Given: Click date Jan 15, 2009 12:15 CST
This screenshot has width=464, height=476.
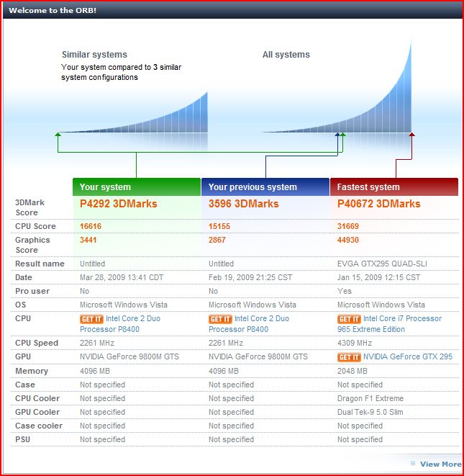Looking at the screenshot, I should [x=379, y=277].
